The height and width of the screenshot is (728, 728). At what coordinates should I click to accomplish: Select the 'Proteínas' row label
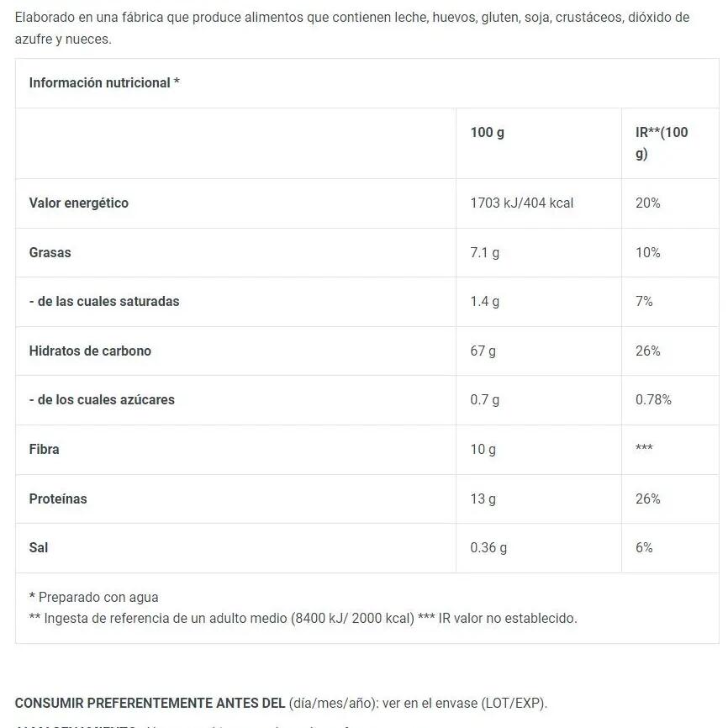(x=58, y=499)
